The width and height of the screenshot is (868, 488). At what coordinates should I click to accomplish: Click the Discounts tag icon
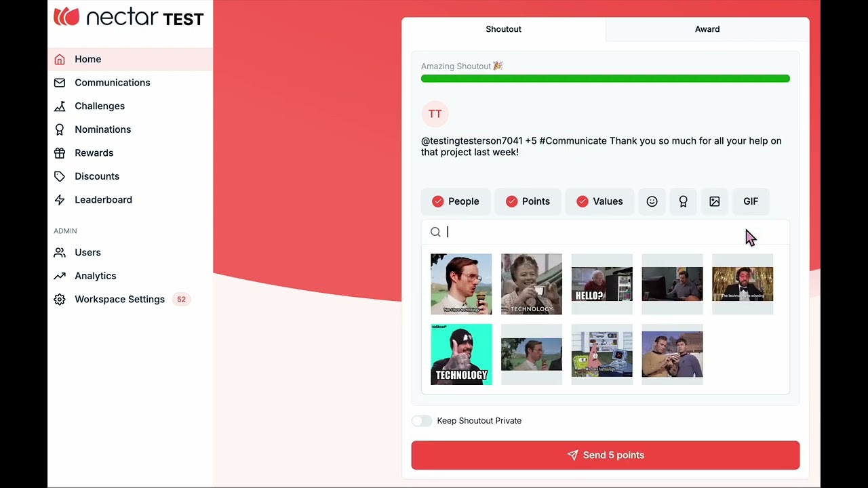[x=60, y=176]
